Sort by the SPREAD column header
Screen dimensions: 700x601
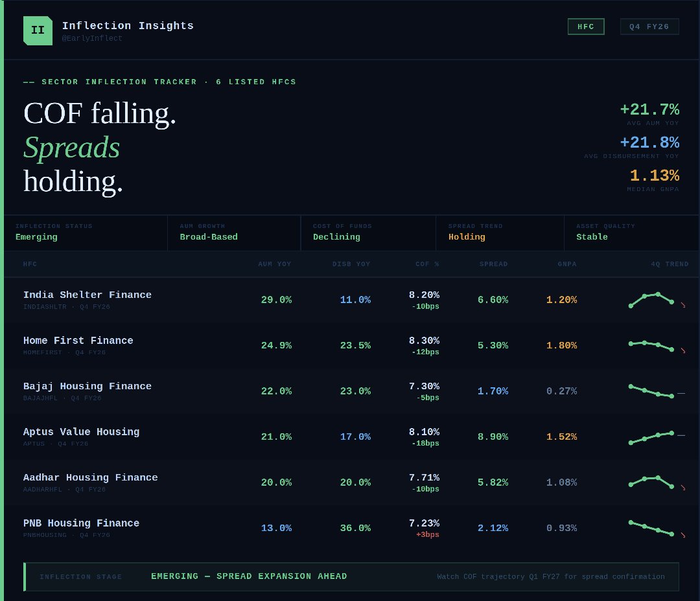coord(493,264)
